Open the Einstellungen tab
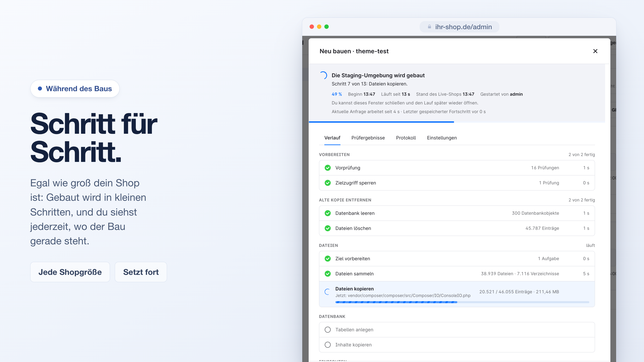Image resolution: width=644 pixels, height=362 pixels. [442, 138]
